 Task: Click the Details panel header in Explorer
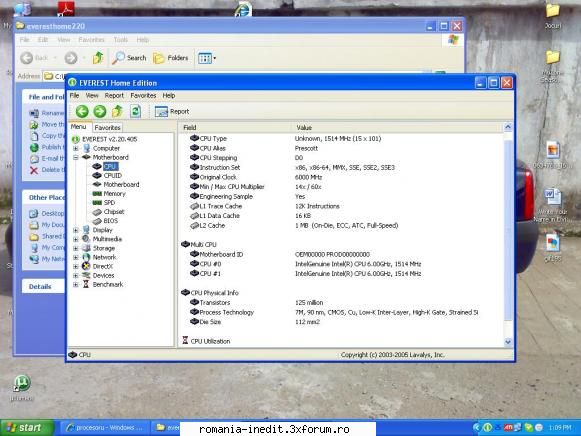point(43,286)
